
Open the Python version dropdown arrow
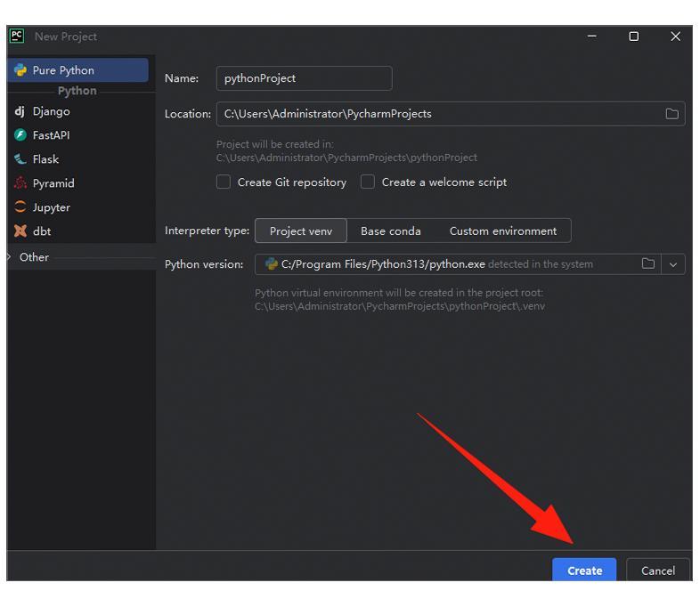tap(673, 264)
